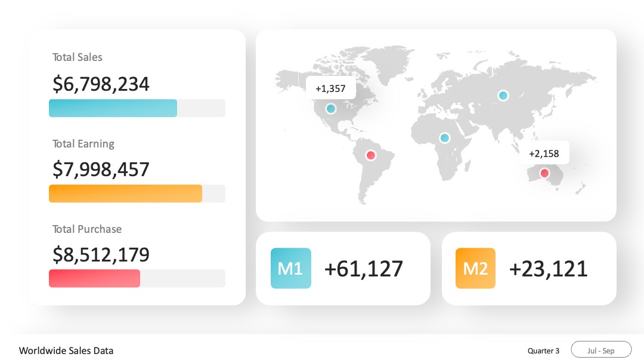Click the +23,121 value in M2 card
The image size is (644, 363).
549,269
